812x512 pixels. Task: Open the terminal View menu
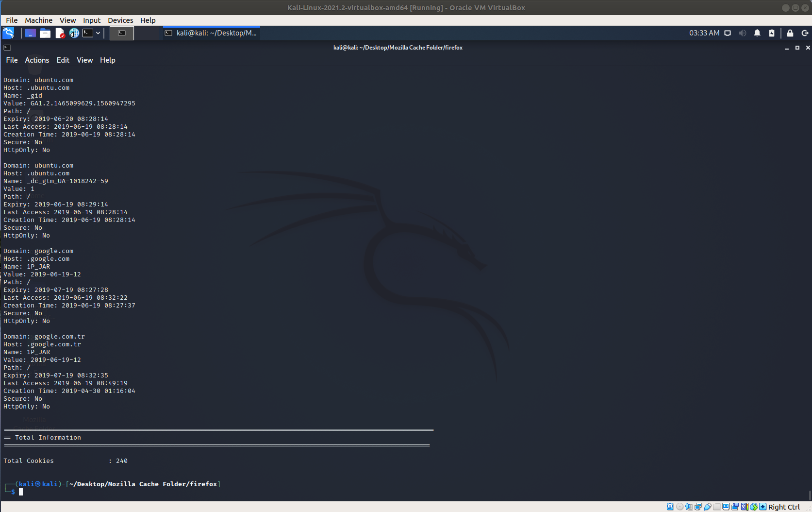[x=84, y=60]
